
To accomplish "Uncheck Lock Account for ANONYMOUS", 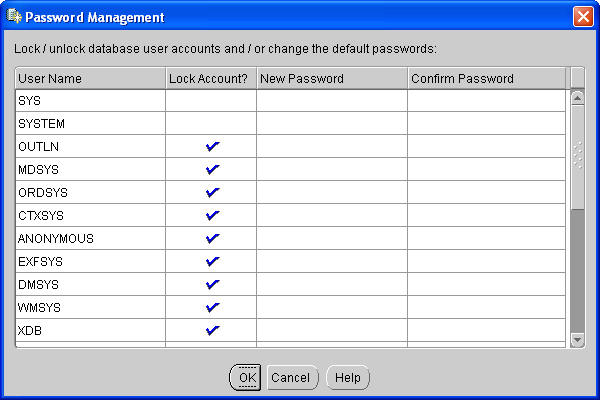I will pyautogui.click(x=211, y=238).
